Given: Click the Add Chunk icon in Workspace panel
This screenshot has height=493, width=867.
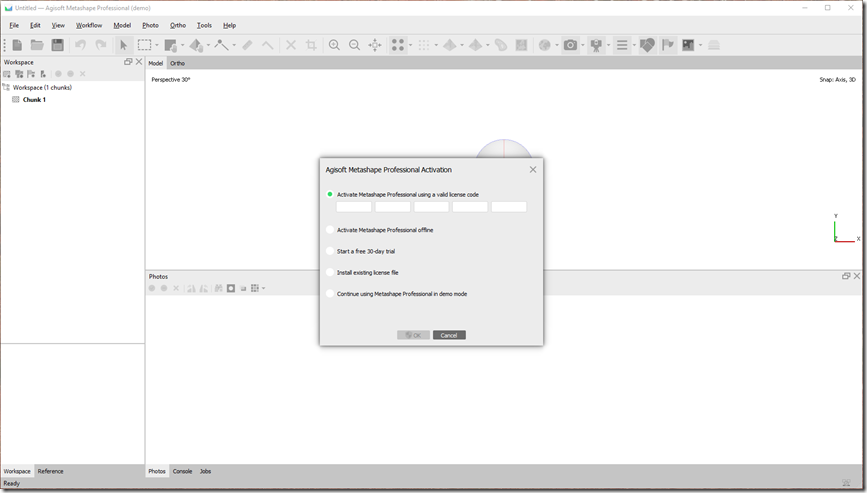Looking at the screenshot, I should click(x=7, y=74).
